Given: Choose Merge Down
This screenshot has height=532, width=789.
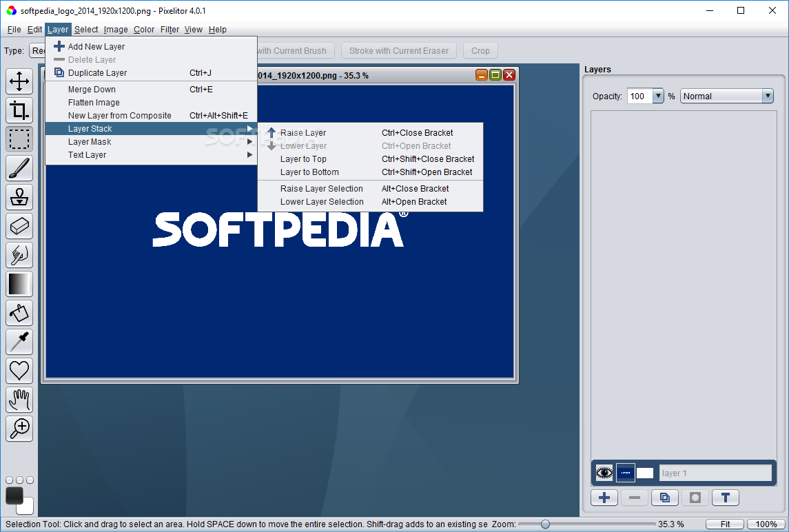Looking at the screenshot, I should (x=151, y=90).
